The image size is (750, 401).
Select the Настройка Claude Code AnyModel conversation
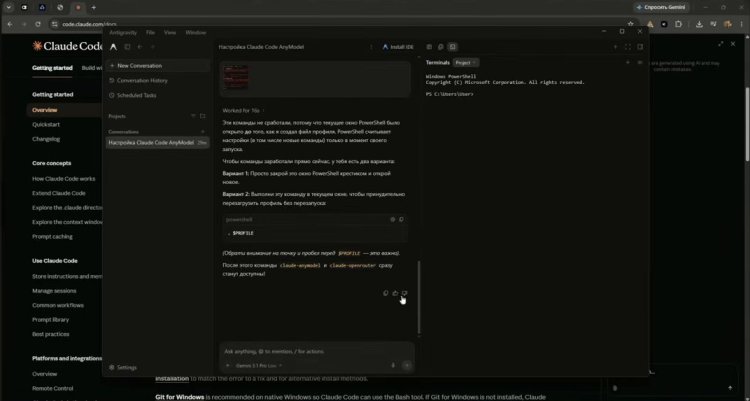[158, 143]
